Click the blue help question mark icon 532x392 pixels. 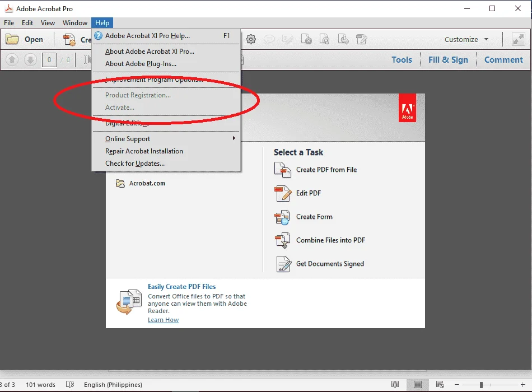click(99, 36)
